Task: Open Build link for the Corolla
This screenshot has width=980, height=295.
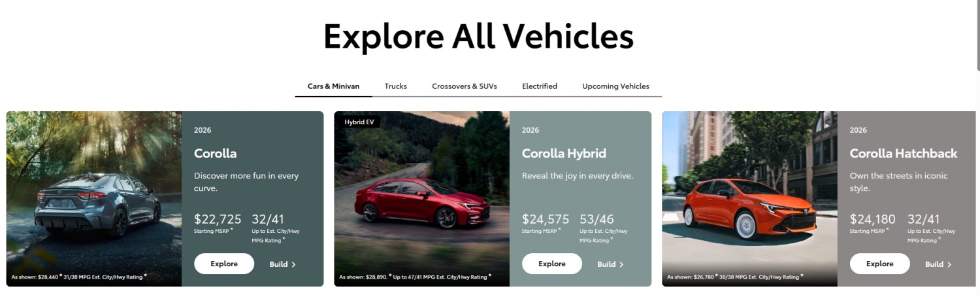Action: tap(283, 264)
